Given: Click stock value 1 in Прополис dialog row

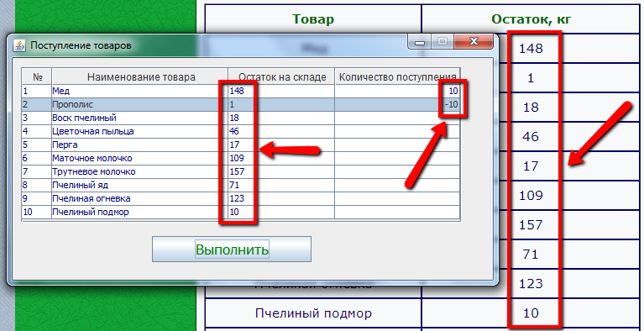Looking at the screenshot, I should tap(232, 104).
